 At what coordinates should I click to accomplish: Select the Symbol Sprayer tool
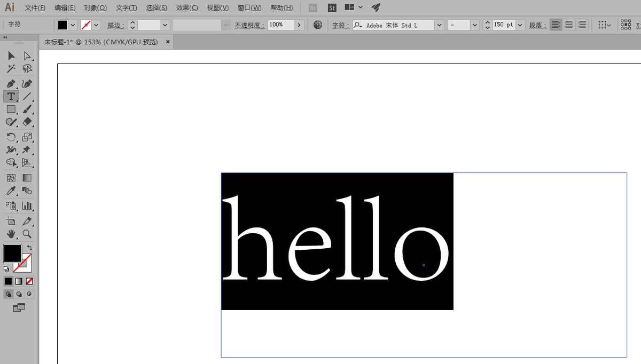11,205
